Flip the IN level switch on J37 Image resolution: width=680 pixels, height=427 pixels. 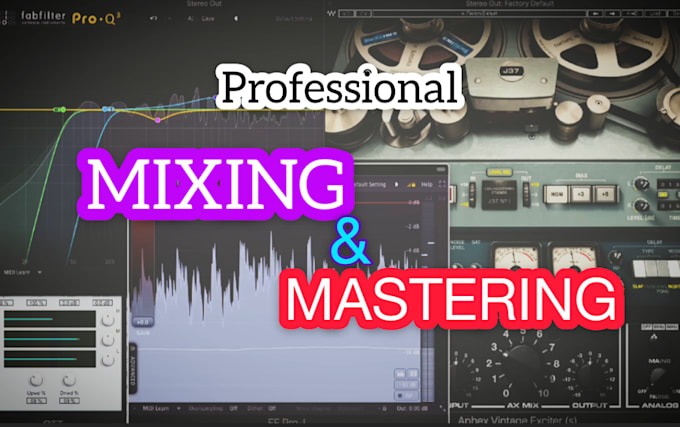point(473,194)
